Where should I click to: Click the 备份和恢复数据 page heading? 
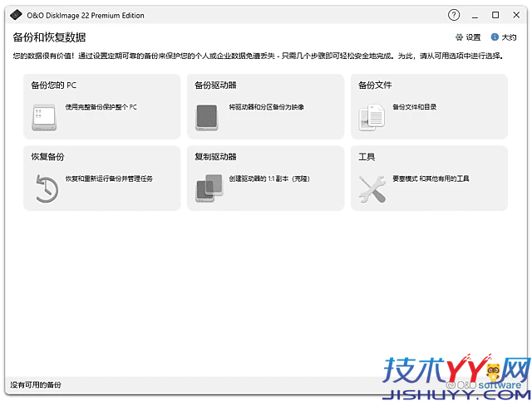[x=49, y=37]
